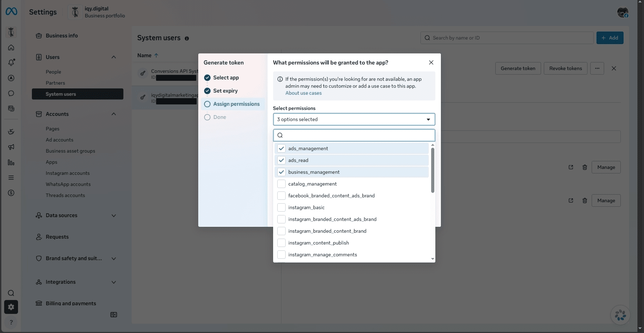Viewport: 644px width, 333px height.
Task: Open the help question mark icon
Action: pos(11,322)
